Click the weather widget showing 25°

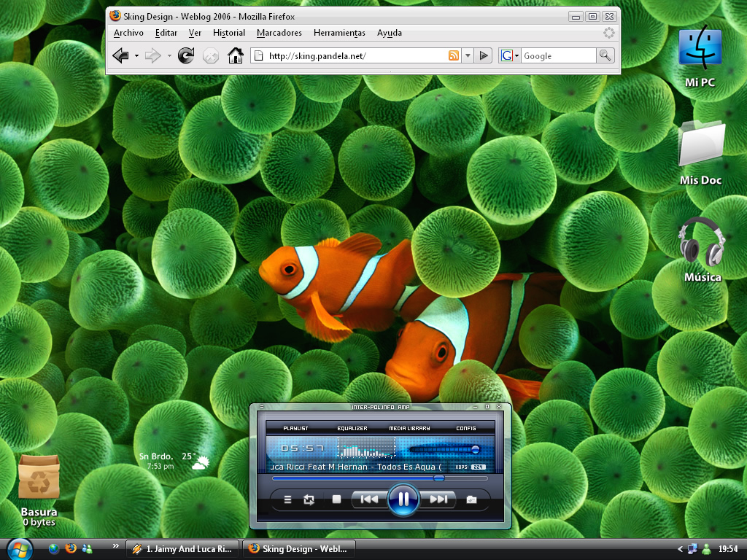click(174, 460)
